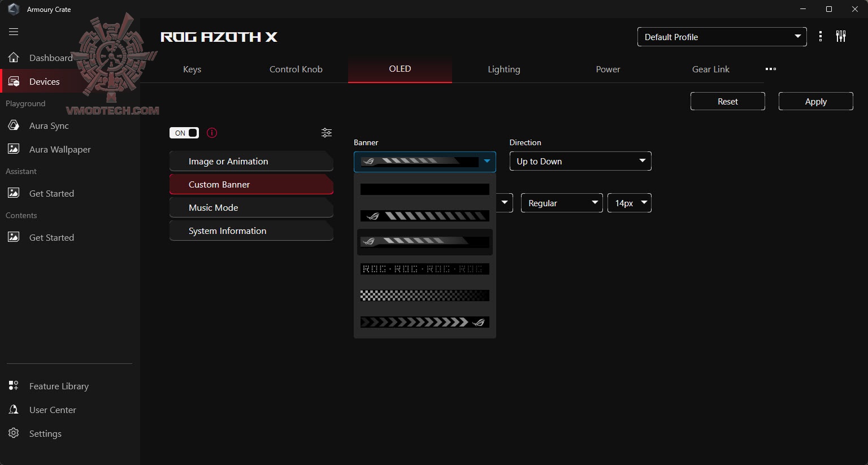Choose the blank black banner option
The image size is (868, 465).
(425, 189)
